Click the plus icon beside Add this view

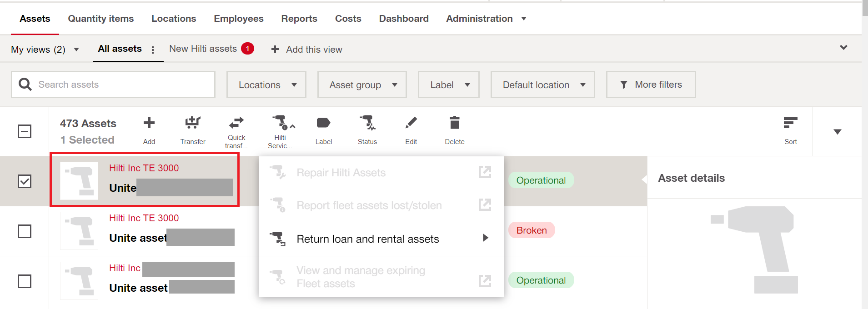[x=275, y=49]
